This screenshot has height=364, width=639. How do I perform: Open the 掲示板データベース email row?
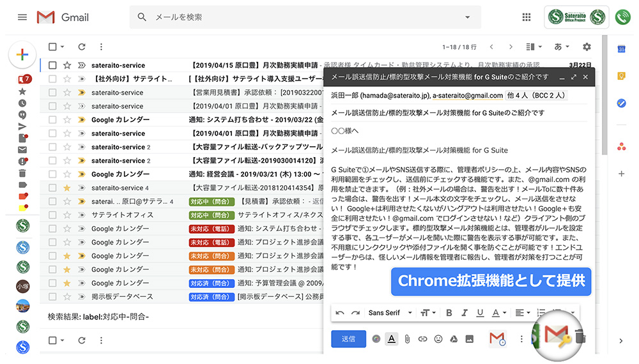[181, 297]
